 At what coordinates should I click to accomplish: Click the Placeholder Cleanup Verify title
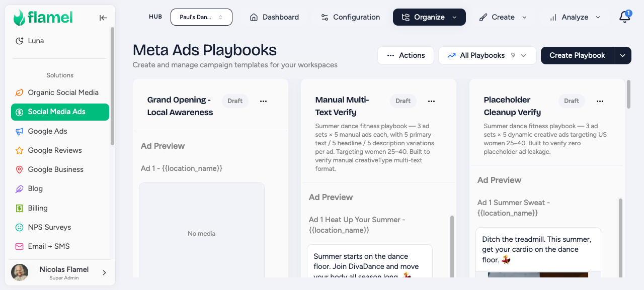pyautogui.click(x=512, y=106)
